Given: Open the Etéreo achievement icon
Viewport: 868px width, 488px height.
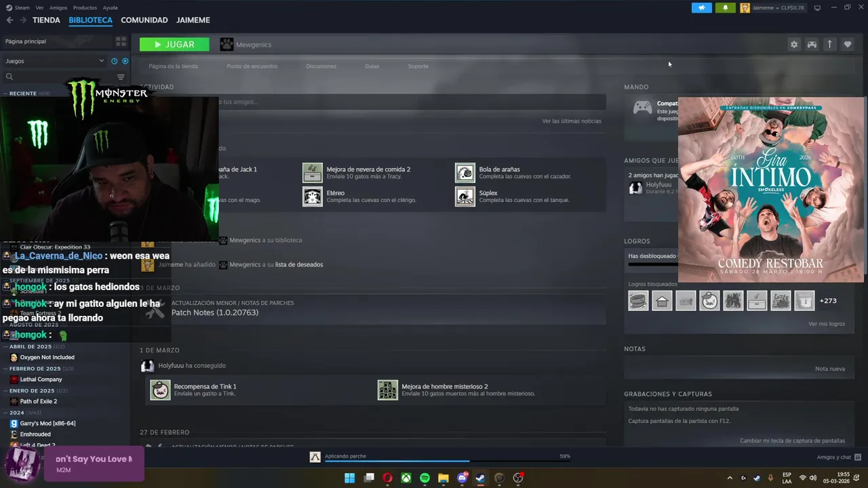Looking at the screenshot, I should click(313, 197).
